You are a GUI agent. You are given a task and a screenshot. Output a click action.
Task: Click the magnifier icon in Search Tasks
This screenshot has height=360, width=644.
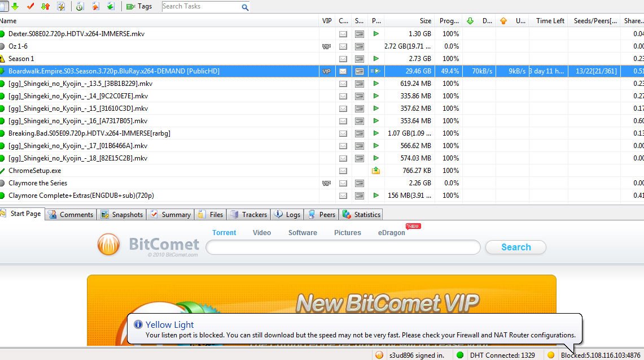[x=245, y=7]
